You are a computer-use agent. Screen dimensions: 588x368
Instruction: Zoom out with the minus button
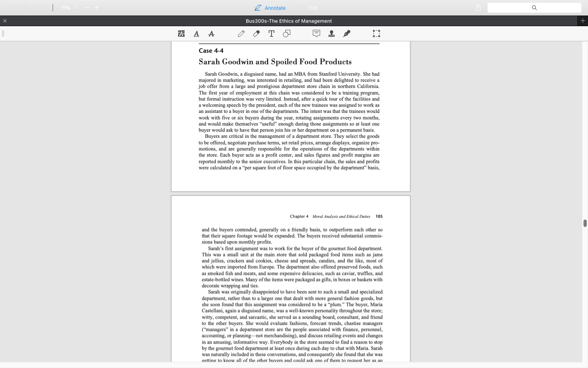pos(87,8)
